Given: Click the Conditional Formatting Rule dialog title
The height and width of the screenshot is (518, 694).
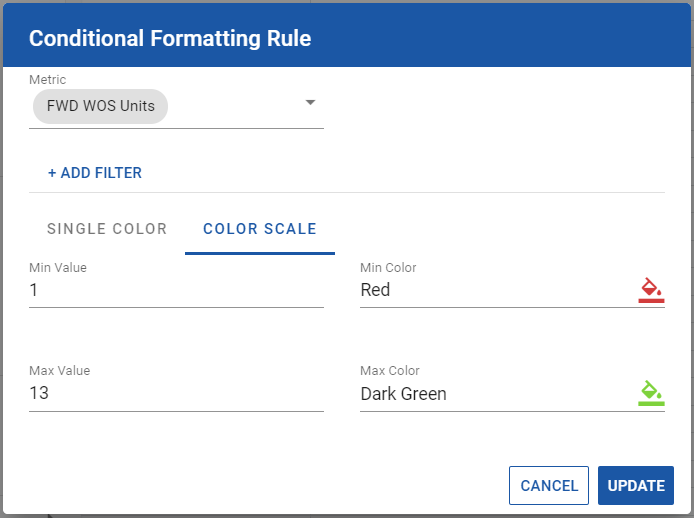Looking at the screenshot, I should click(x=170, y=39).
